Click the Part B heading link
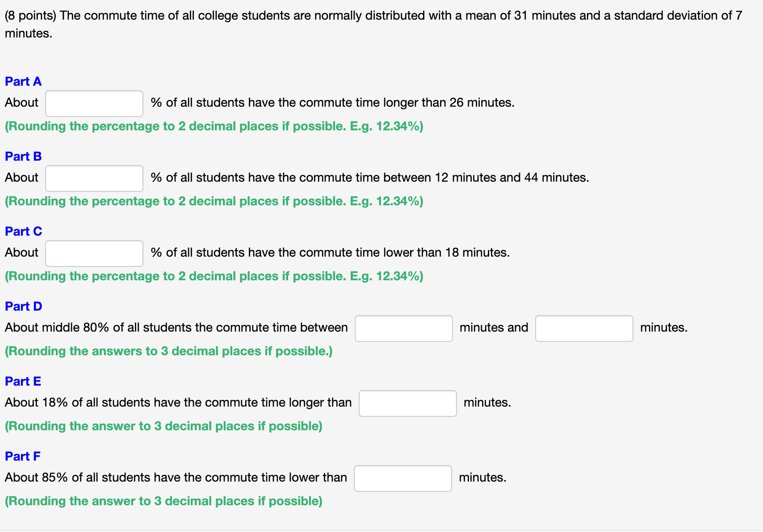 tap(23, 156)
